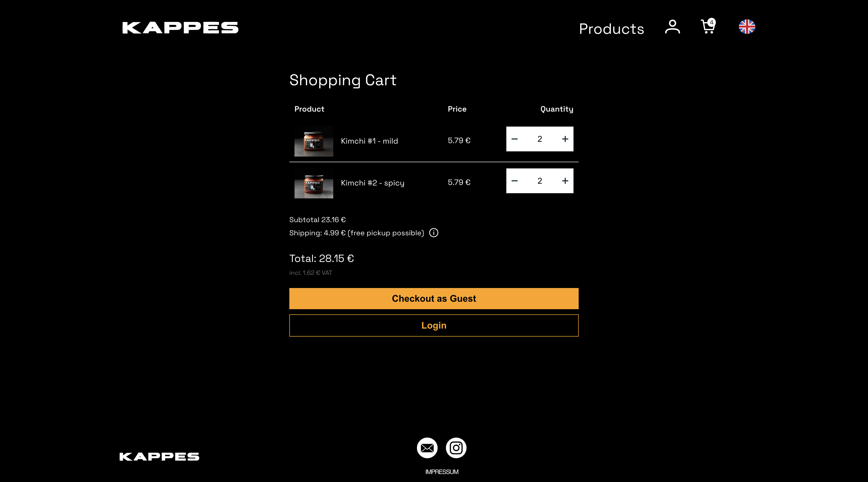Open the shopping cart icon in header

tap(708, 26)
